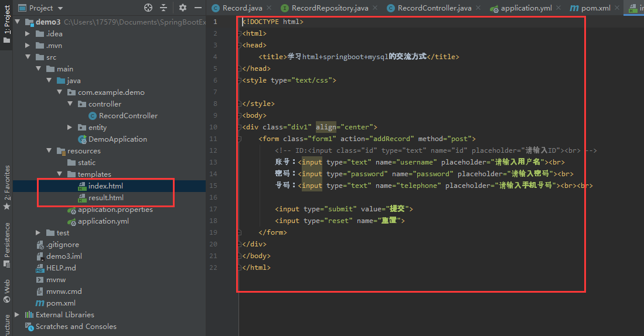The width and height of the screenshot is (644, 336).
Task: Hide the Project panel with minus icon
Action: pyautogui.click(x=198, y=8)
